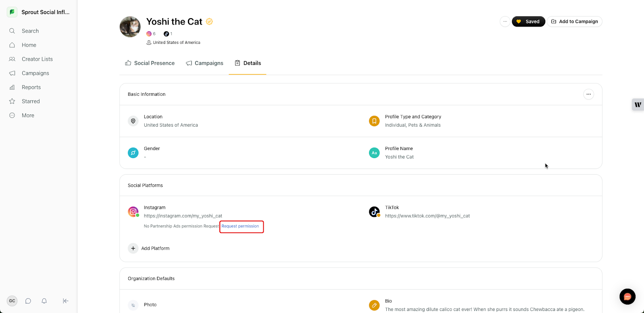Click the Location pin icon
Image resolution: width=644 pixels, height=313 pixels.
(133, 121)
